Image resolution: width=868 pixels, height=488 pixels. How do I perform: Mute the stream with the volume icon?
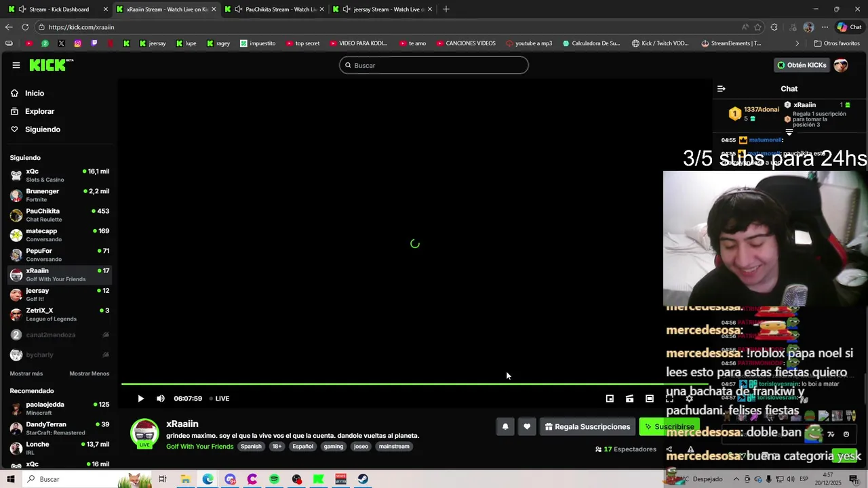(161, 399)
